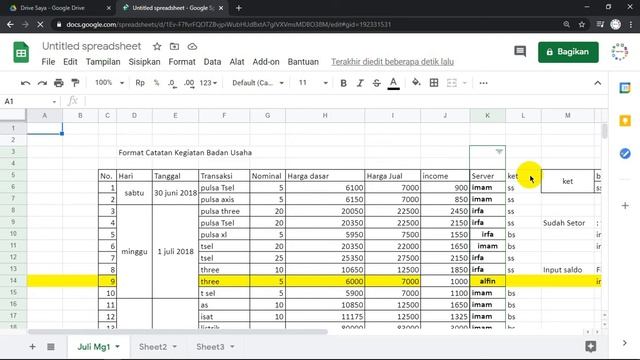The height and width of the screenshot is (360, 640).
Task: Apply percent format
Action: 156,83
